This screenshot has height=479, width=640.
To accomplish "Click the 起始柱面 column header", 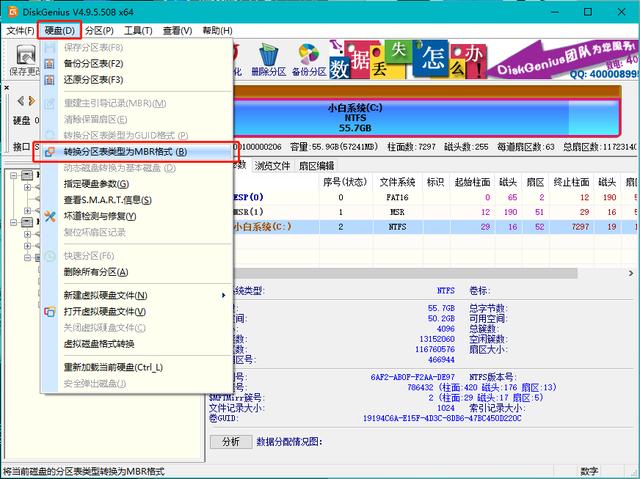I will point(472,182).
